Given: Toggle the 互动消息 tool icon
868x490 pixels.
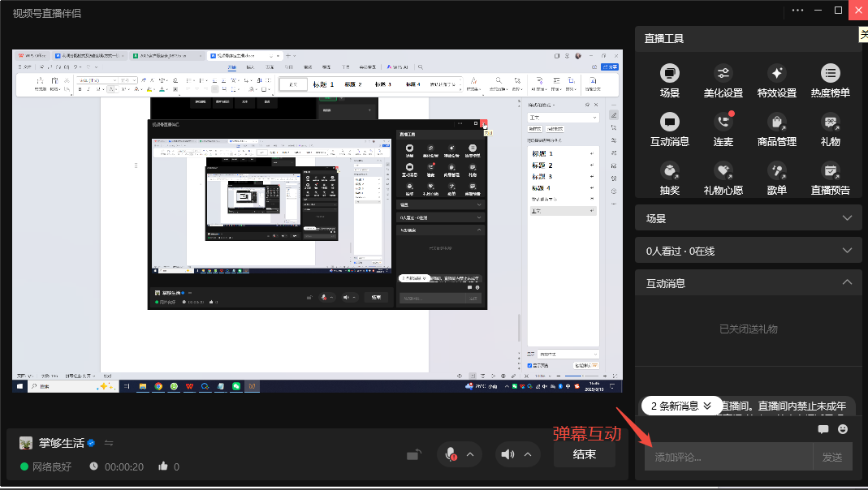Looking at the screenshot, I should tap(670, 122).
